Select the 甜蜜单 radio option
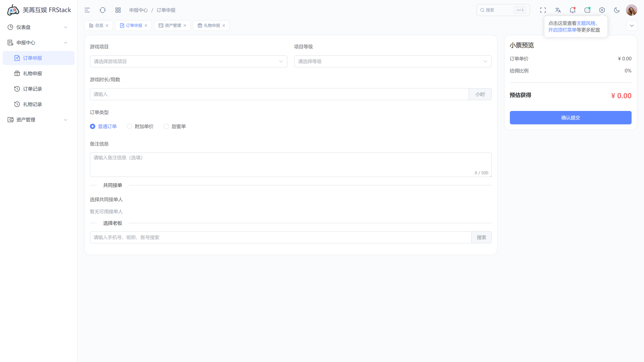 point(166,126)
